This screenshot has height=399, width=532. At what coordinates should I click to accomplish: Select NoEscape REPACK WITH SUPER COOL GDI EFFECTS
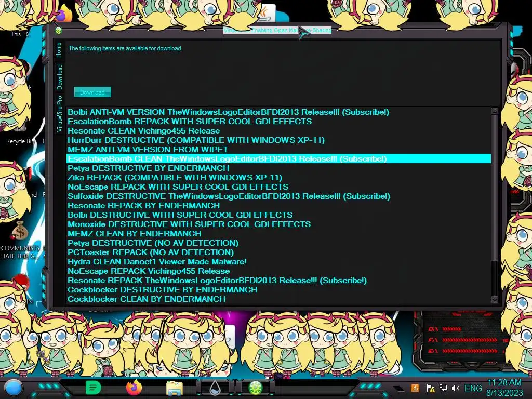pos(278,187)
